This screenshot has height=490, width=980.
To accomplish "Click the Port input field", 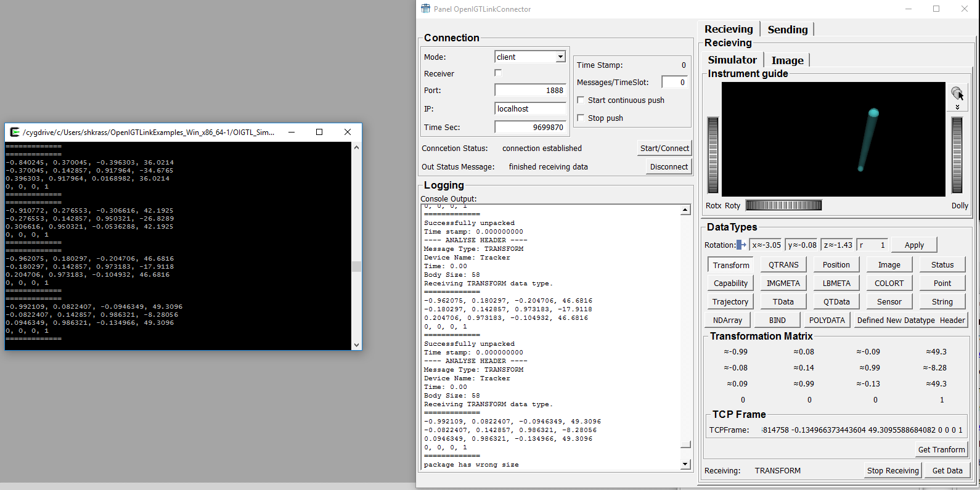I will click(x=530, y=90).
